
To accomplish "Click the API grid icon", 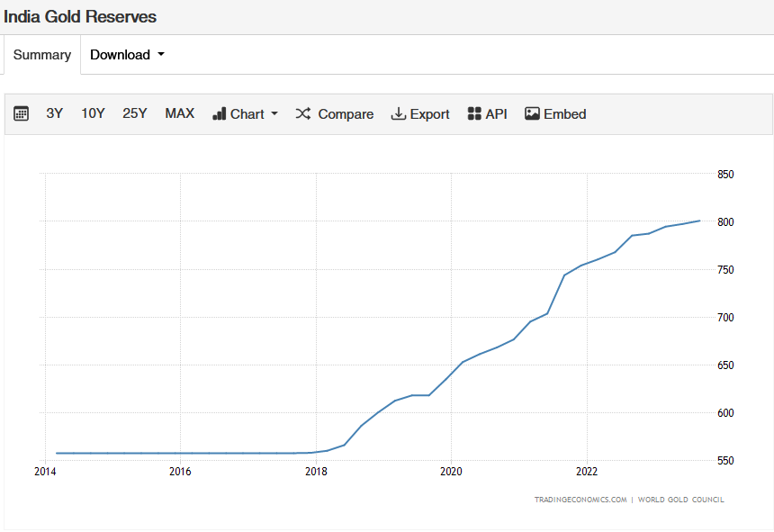I will click(474, 114).
